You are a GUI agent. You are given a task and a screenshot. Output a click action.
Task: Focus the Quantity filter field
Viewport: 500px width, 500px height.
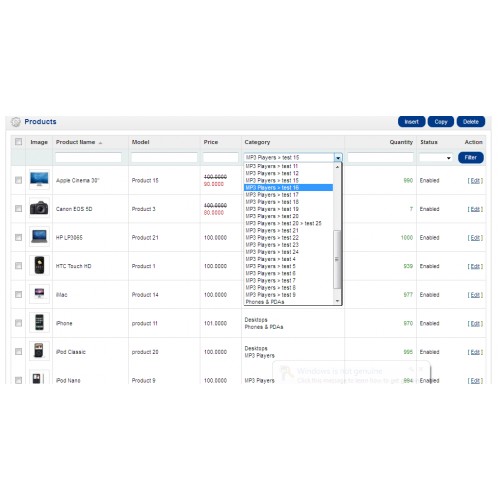coord(380,158)
